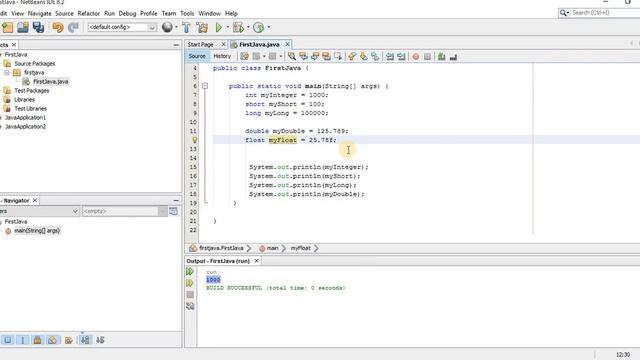Click the main breadcrumb
Viewport: 640px width, 360px height.
272,248
